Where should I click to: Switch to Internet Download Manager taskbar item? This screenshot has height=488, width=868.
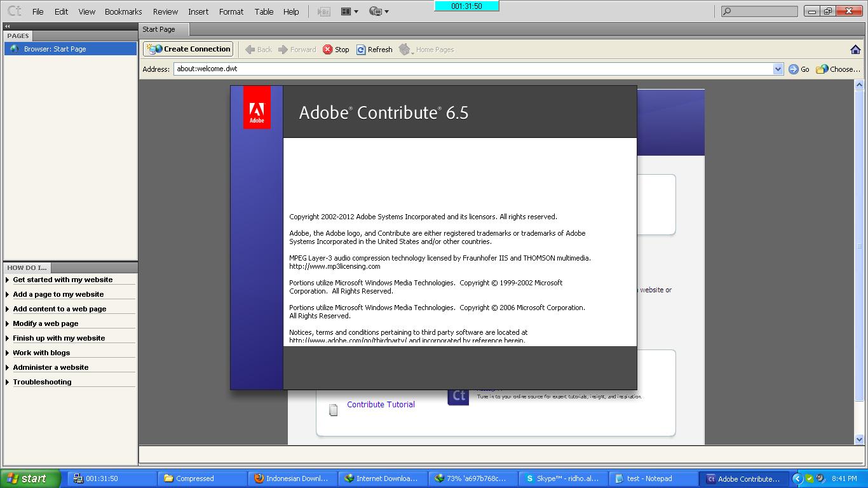click(x=383, y=478)
